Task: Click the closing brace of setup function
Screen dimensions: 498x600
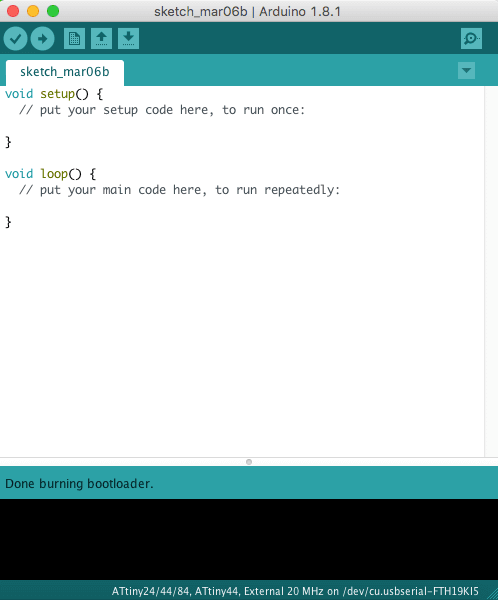Action: click(x=8, y=142)
